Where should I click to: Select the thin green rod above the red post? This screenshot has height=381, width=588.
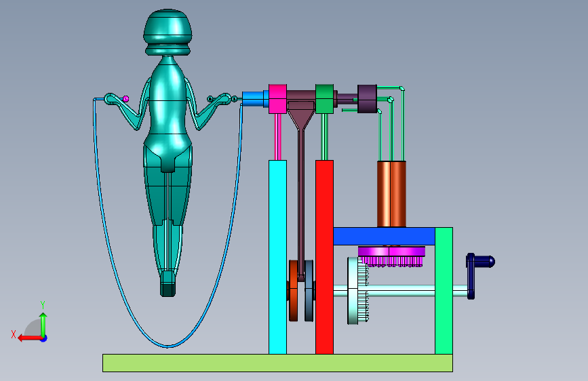(x=324, y=137)
